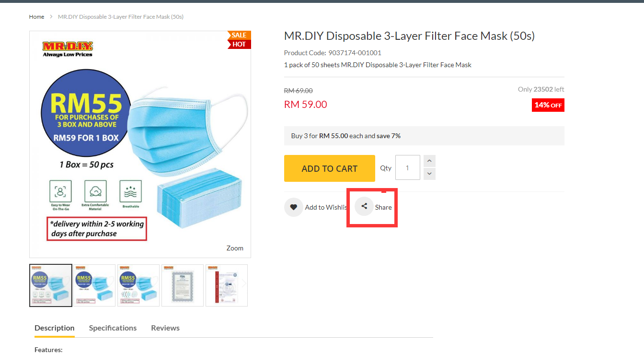This screenshot has width=644, height=355.
Task: Open the Reviews tab
Action: (165, 328)
